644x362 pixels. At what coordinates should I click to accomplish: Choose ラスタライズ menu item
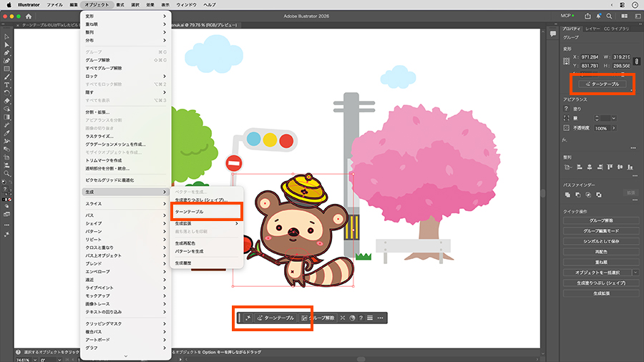pyautogui.click(x=125, y=136)
